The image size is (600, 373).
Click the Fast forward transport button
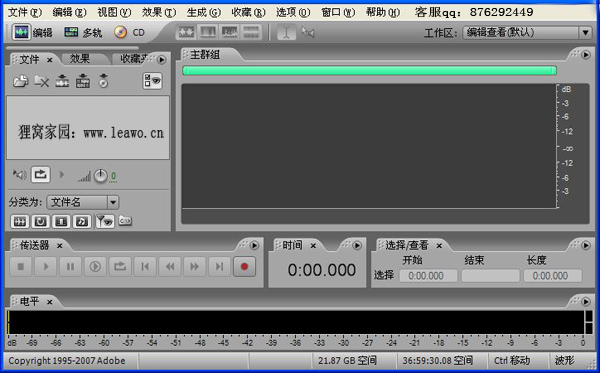194,266
